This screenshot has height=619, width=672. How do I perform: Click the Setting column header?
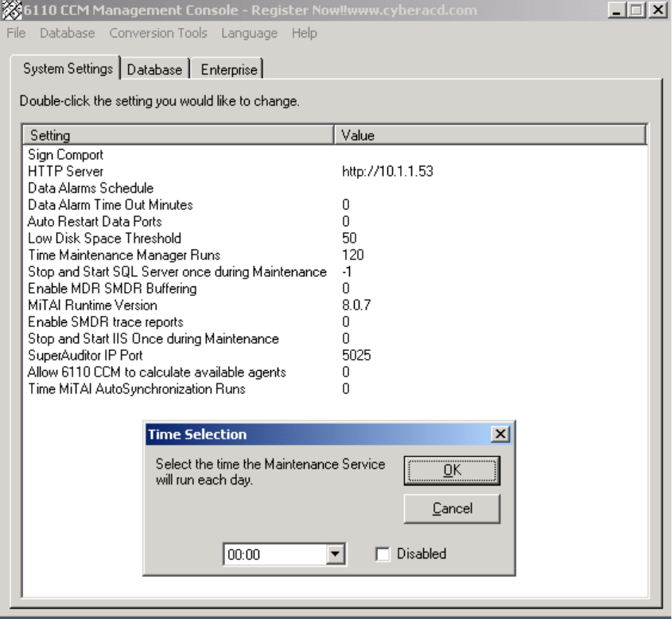178,135
